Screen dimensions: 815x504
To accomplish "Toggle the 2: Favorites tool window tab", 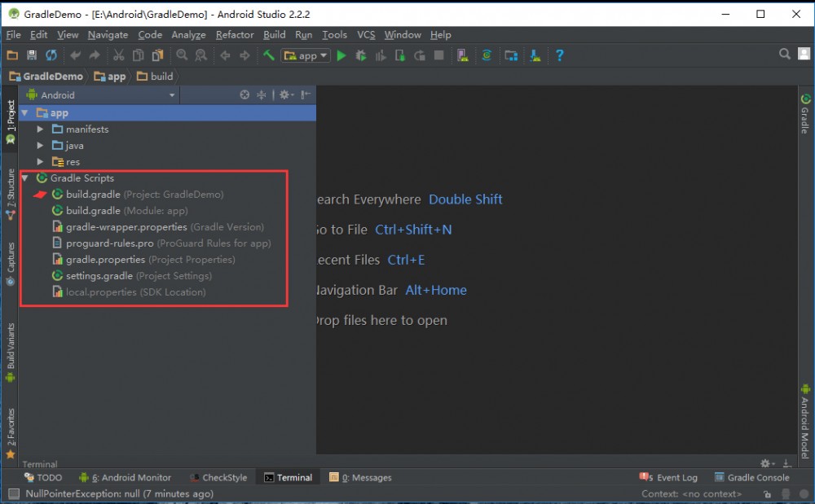I will click(x=10, y=433).
